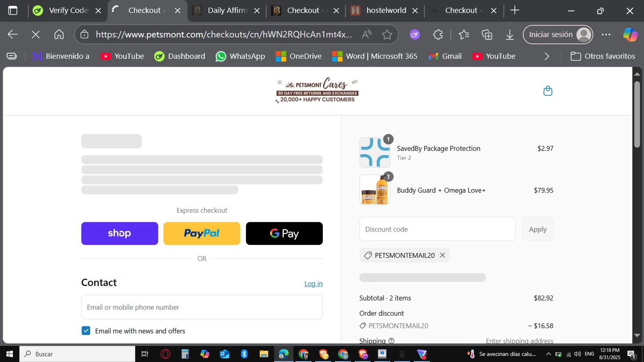Pay with PayPal button
644x362 pixels.
202,233
